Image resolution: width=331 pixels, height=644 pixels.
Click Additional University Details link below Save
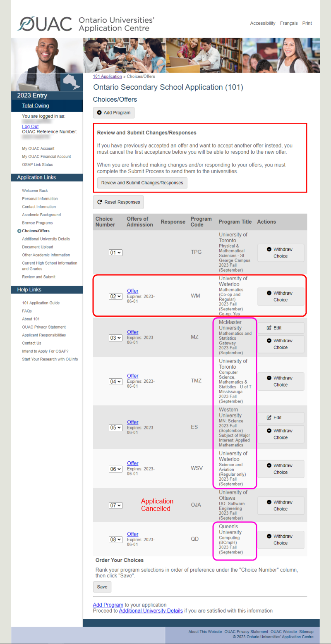tap(151, 611)
